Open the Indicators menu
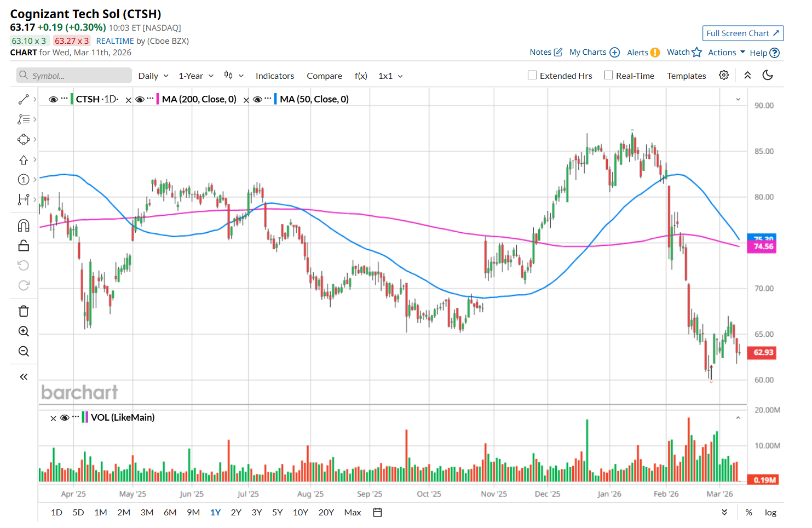 (274, 76)
